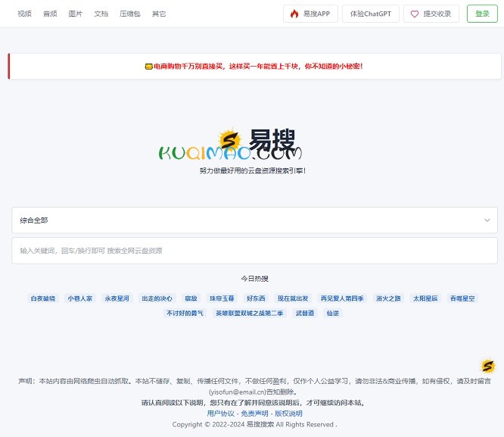
Task: Open the red 电商购物 announcement link
Action: click(x=258, y=67)
